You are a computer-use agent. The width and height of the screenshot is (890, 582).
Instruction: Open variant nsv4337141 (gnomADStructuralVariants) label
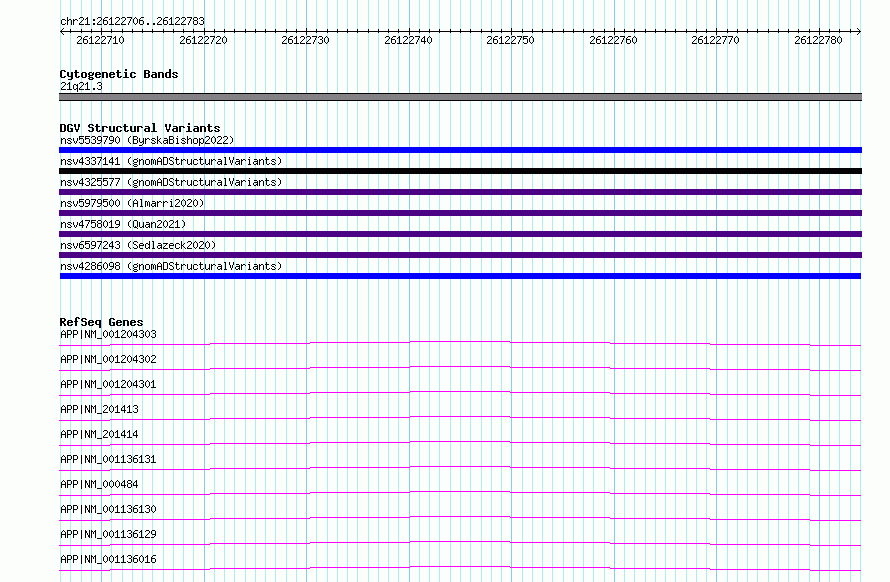point(171,161)
